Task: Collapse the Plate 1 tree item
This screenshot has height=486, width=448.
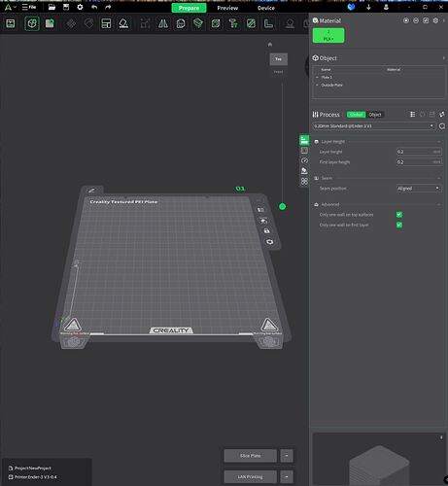Action: point(317,78)
